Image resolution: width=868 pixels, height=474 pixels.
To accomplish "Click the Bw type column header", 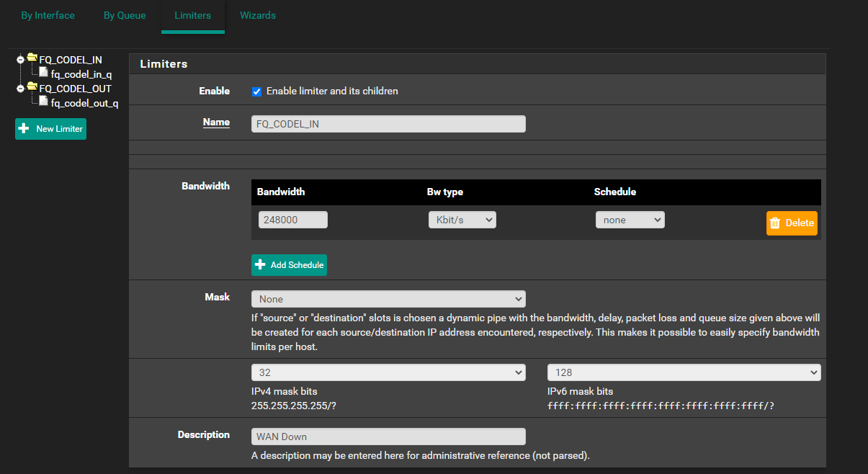I will tap(445, 192).
